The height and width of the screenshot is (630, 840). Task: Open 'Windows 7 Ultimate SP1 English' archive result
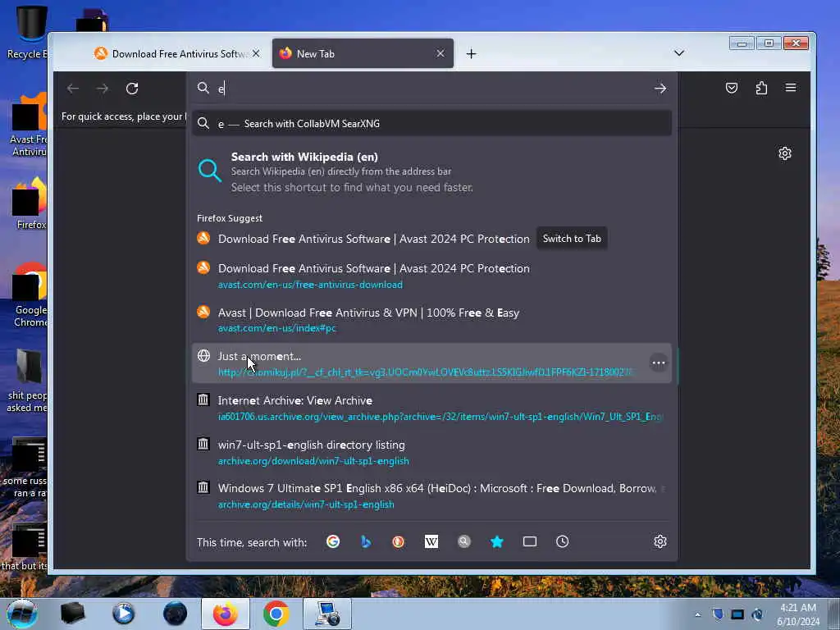coord(431,495)
